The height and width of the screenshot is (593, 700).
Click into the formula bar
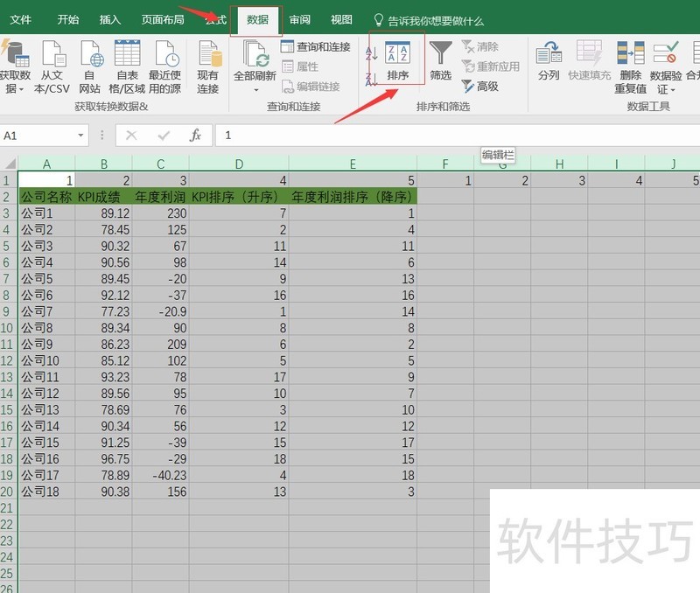(x=458, y=136)
